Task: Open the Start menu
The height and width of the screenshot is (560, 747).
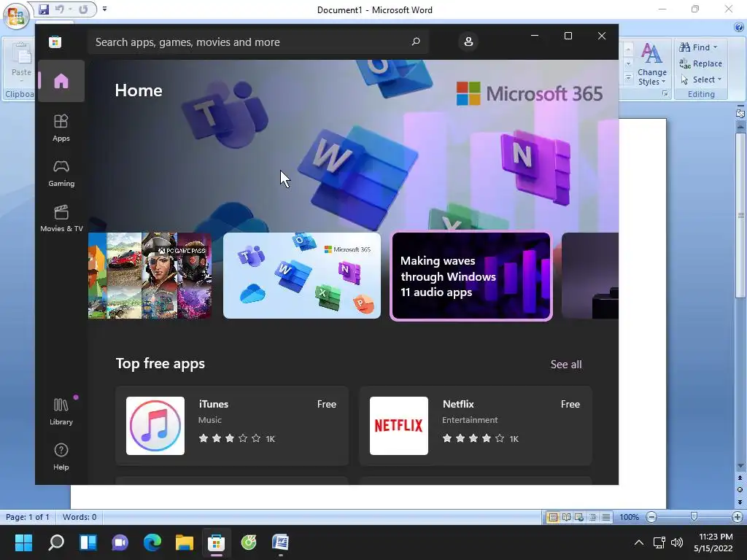Action: 23,542
